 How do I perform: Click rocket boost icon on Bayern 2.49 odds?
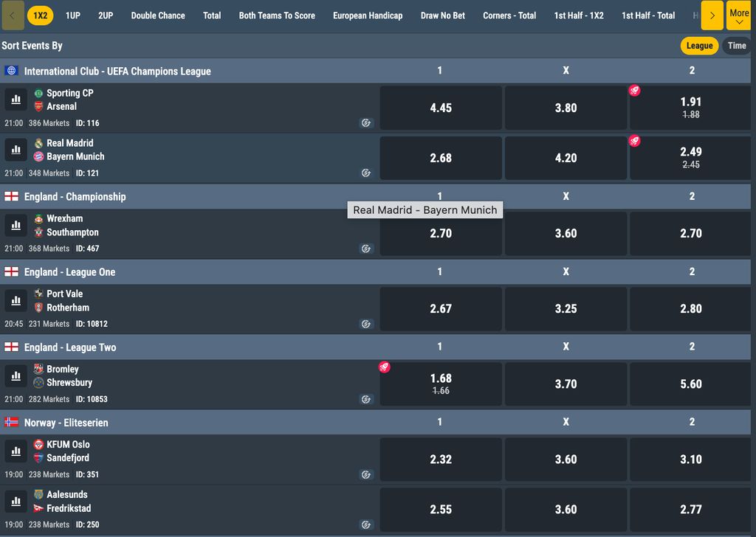pyautogui.click(x=634, y=141)
